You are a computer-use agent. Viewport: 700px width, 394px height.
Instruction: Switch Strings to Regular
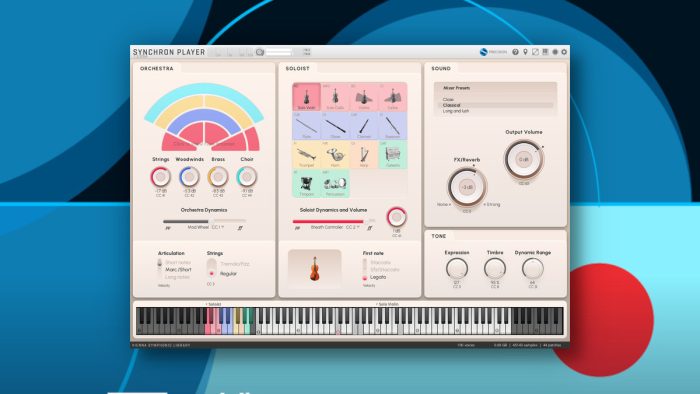pos(228,274)
